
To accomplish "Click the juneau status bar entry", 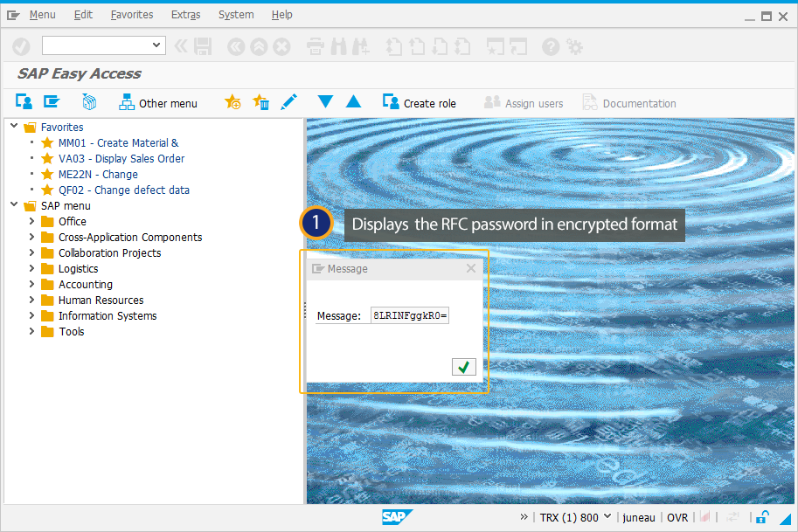I will pyautogui.click(x=639, y=517).
